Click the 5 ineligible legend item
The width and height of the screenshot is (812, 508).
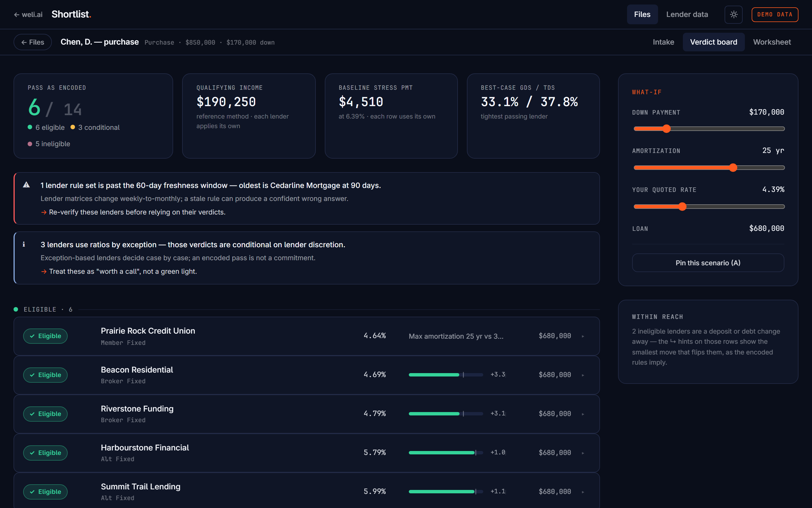[x=49, y=144]
